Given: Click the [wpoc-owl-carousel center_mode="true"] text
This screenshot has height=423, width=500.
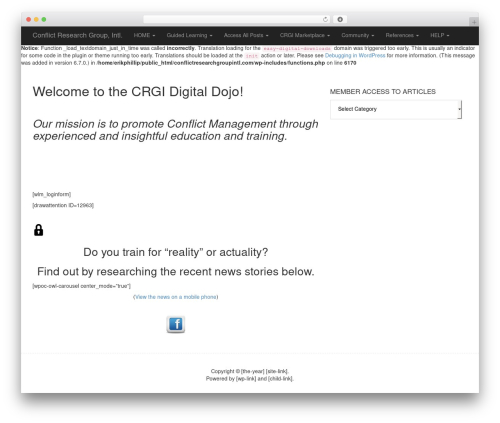Looking at the screenshot, I should pos(82,286).
